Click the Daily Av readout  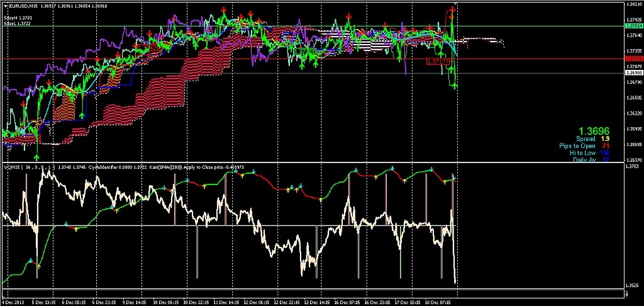[591, 159]
